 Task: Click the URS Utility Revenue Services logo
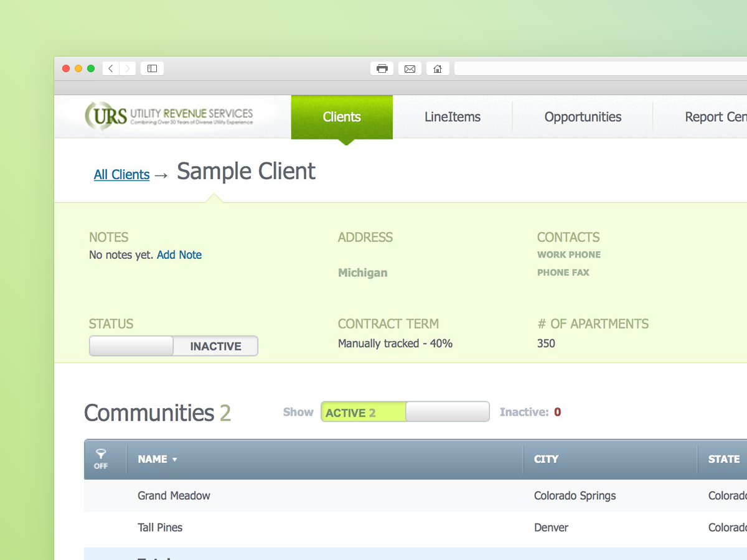168,116
